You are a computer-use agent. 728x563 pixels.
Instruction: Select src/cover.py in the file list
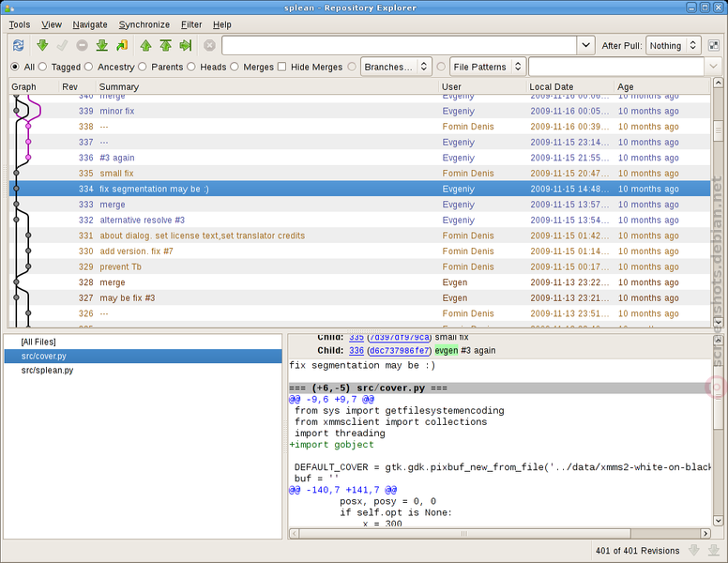143,356
